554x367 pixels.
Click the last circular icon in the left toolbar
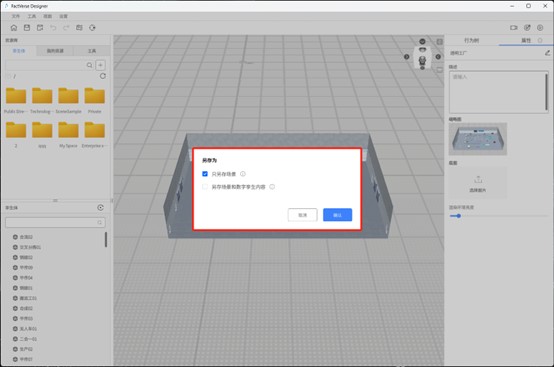[x=92, y=28]
